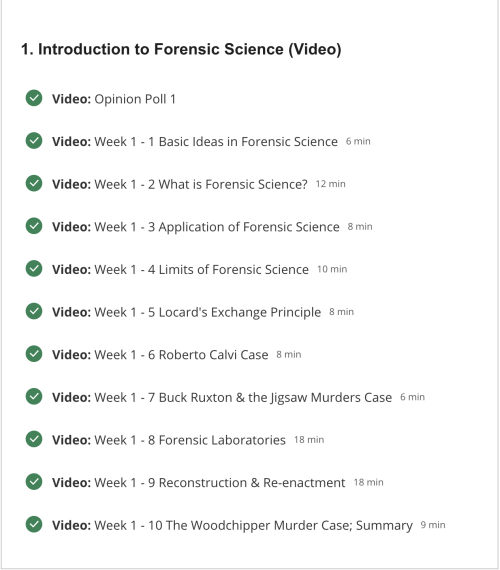This screenshot has height=570, width=500.
Task: Click the green checkmark for Roberto Calvi Case
Action: point(34,354)
